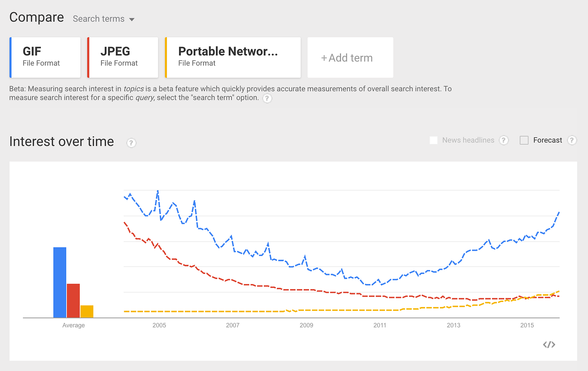
Task: Click the blue GIF average bar
Action: point(60,282)
